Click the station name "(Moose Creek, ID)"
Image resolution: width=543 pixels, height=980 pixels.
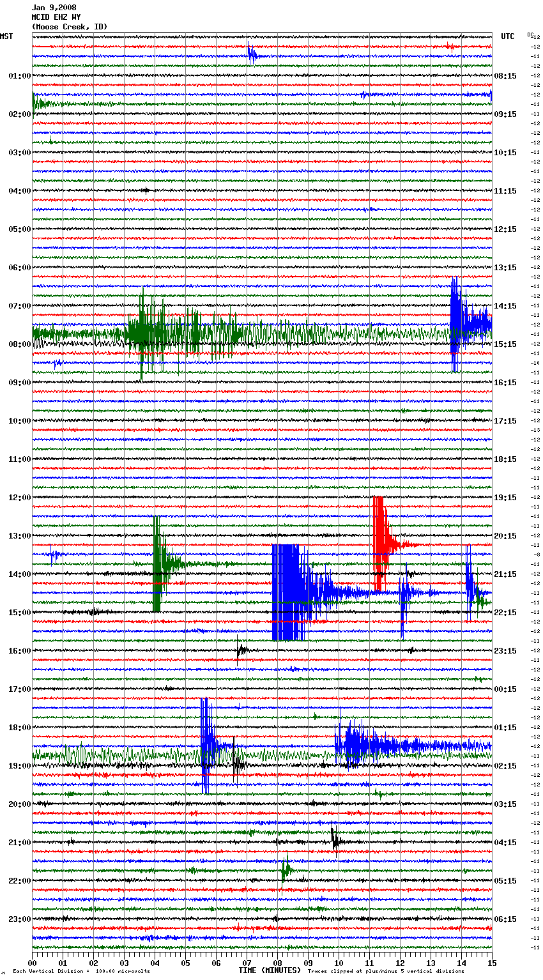70,27
